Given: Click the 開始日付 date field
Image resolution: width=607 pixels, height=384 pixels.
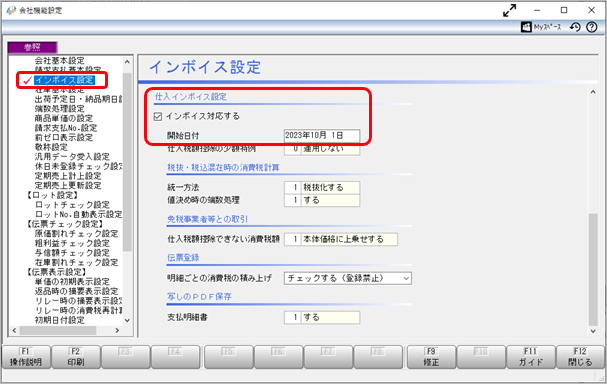Looking at the screenshot, I should (x=322, y=135).
